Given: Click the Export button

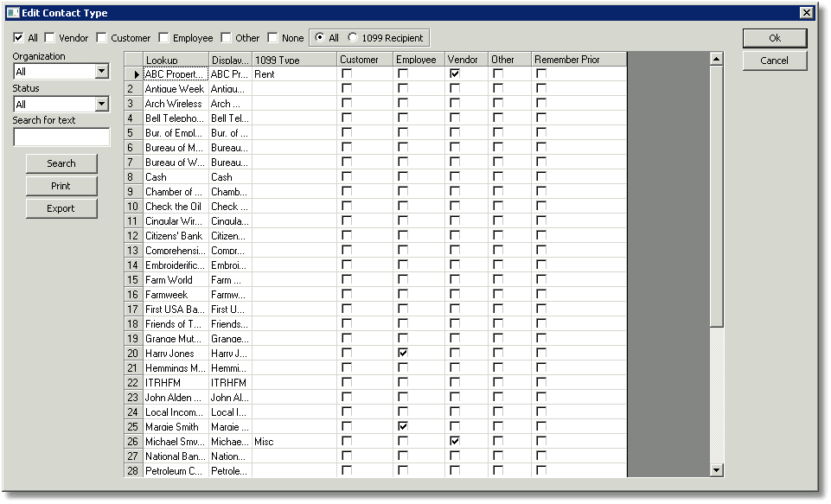Looking at the screenshot, I should pyautogui.click(x=61, y=208).
